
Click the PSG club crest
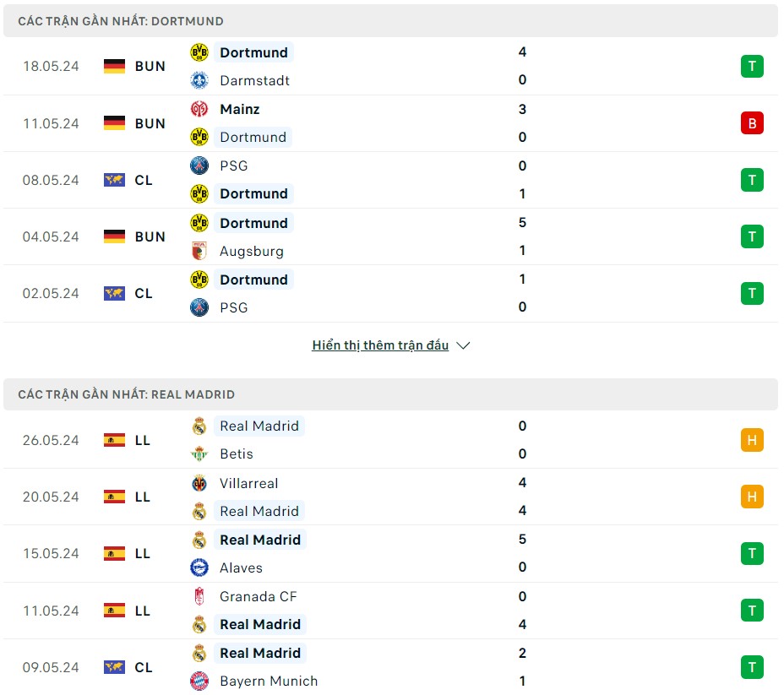[x=200, y=166]
